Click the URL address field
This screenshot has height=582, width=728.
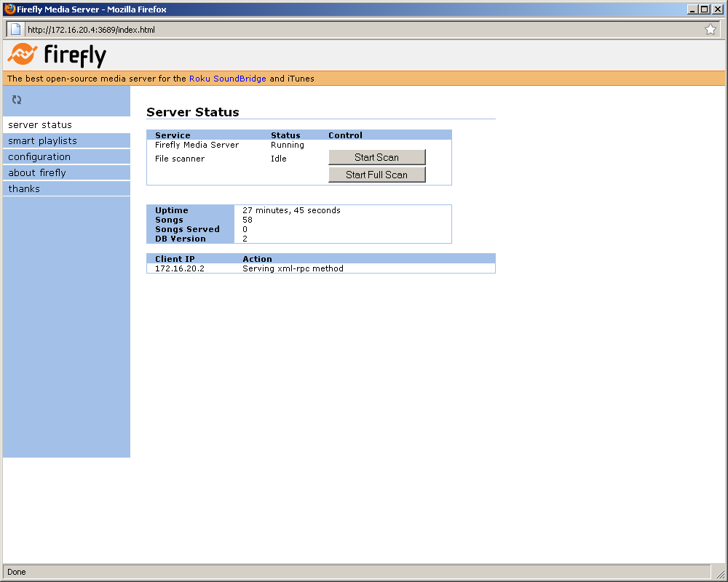tap(365, 30)
